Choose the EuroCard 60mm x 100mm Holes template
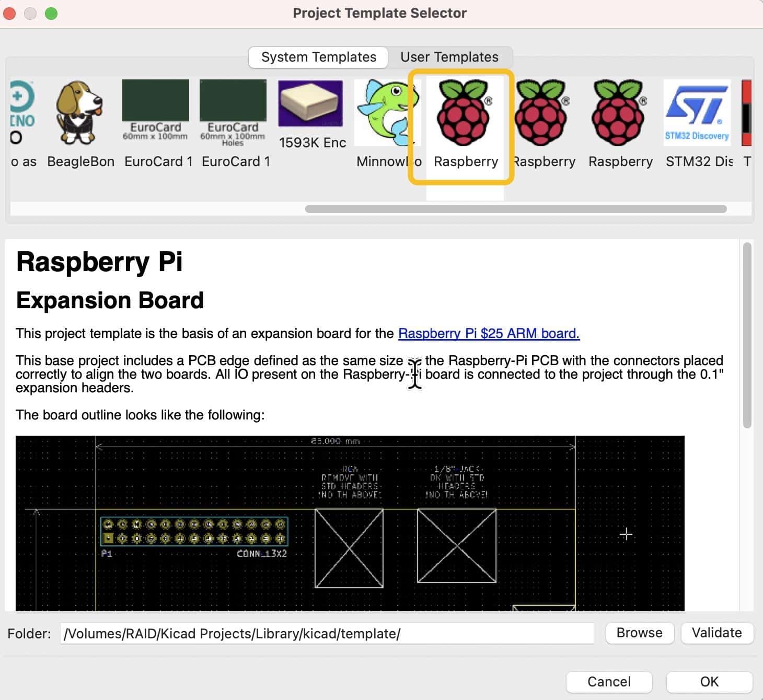The height and width of the screenshot is (700, 763). click(x=233, y=113)
